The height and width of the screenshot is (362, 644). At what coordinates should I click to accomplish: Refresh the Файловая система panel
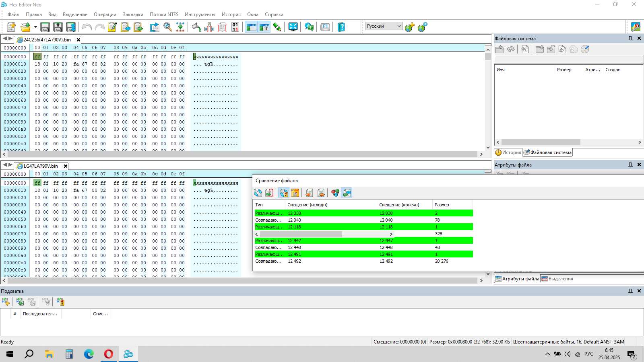click(511, 49)
